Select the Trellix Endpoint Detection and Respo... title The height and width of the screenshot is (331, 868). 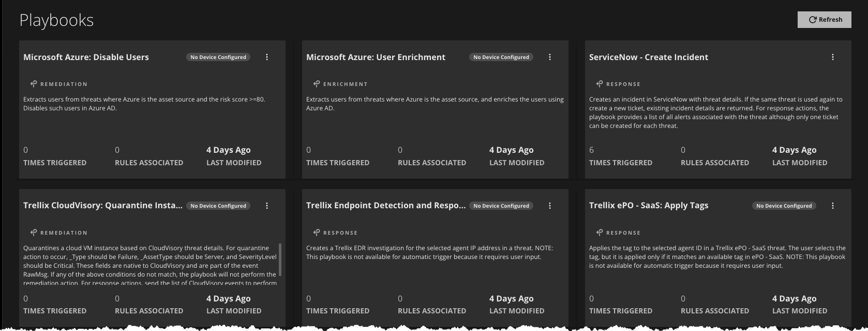coord(386,205)
